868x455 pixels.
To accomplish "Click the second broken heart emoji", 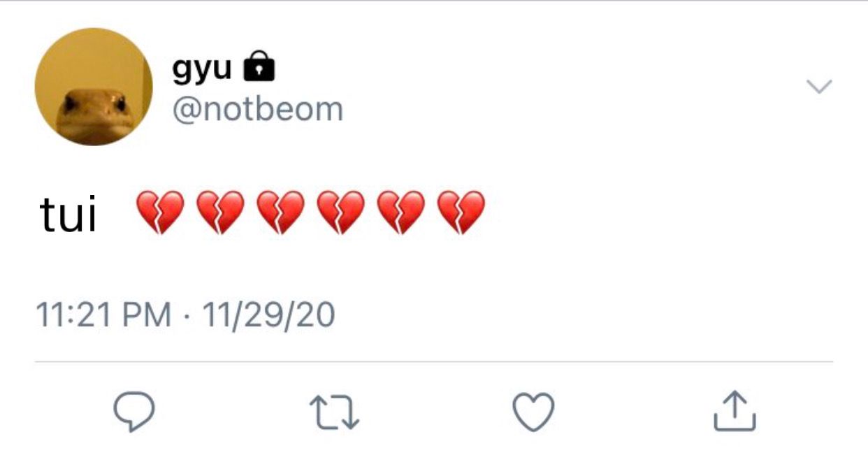I will click(x=219, y=212).
